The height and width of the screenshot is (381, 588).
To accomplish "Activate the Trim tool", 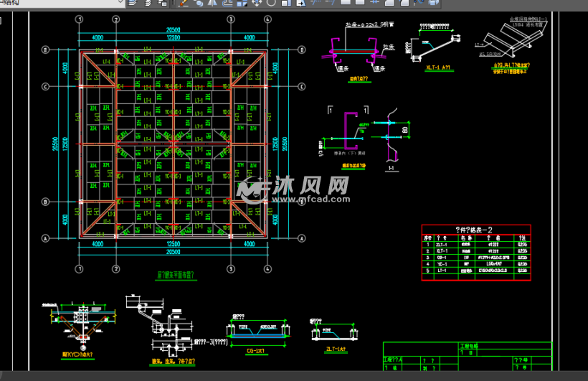I will [x=316, y=3].
